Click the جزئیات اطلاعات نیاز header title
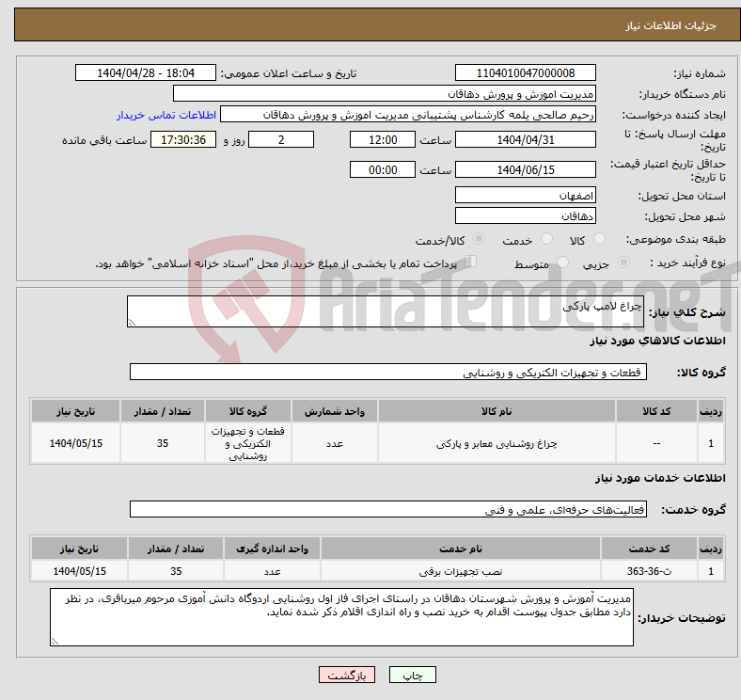Screen dimensions: 741x700 tap(671, 25)
